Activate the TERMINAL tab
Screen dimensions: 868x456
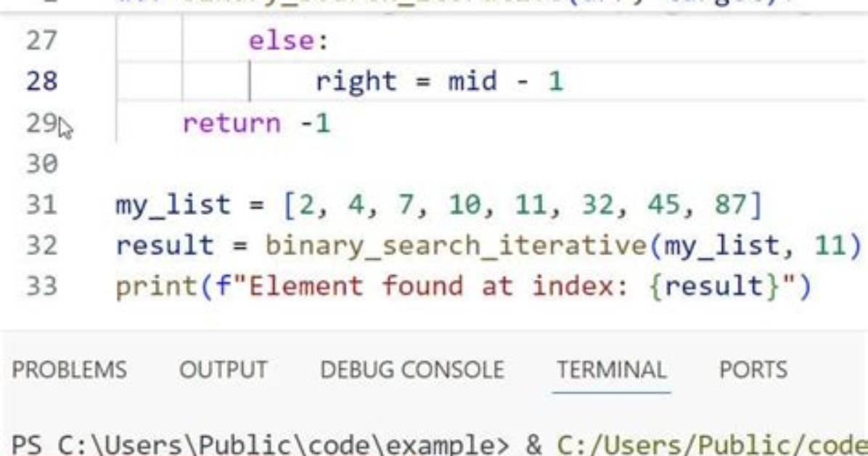click(x=611, y=370)
